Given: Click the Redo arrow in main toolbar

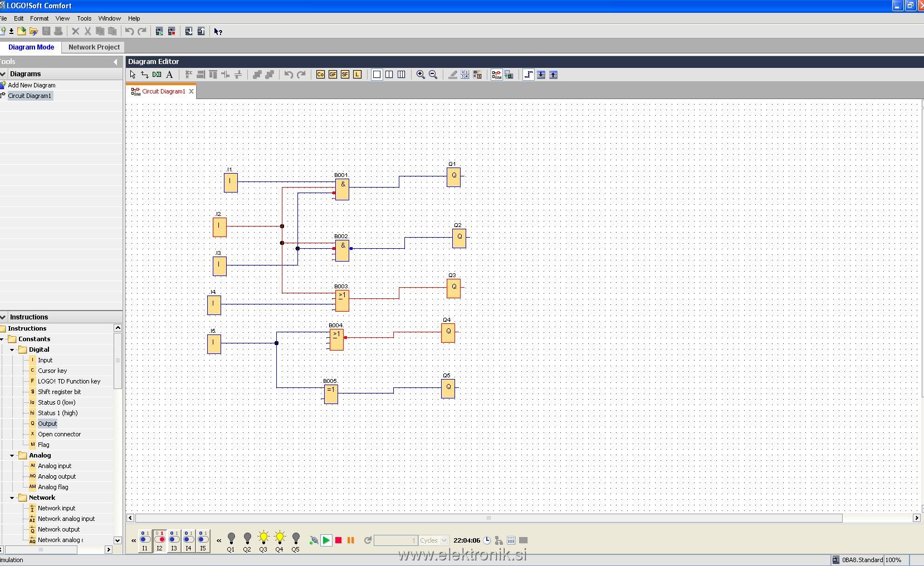Looking at the screenshot, I should click(x=142, y=31).
